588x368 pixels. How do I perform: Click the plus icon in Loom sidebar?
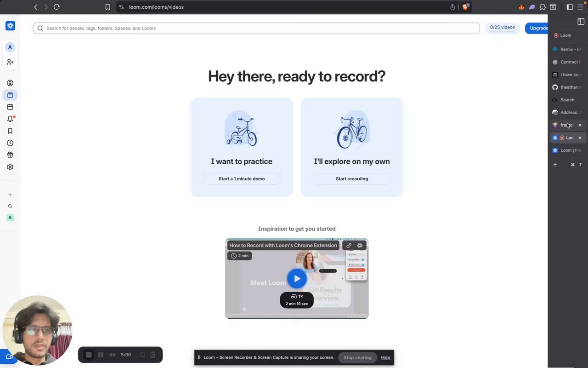coord(10,195)
